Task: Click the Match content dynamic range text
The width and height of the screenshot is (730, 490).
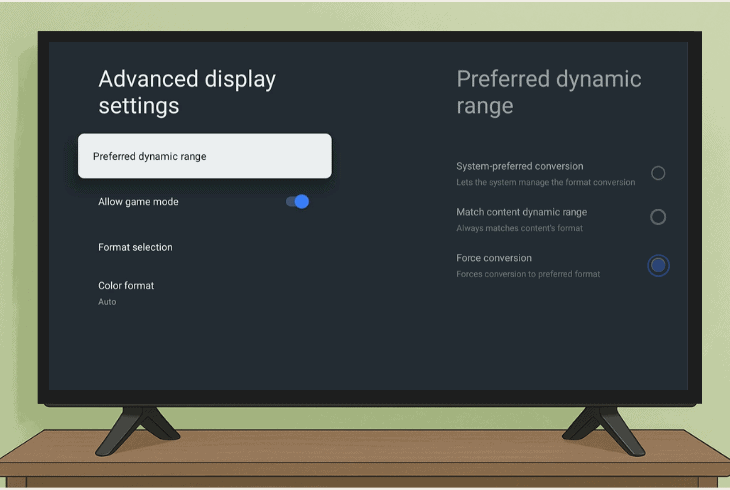Action: click(x=521, y=212)
